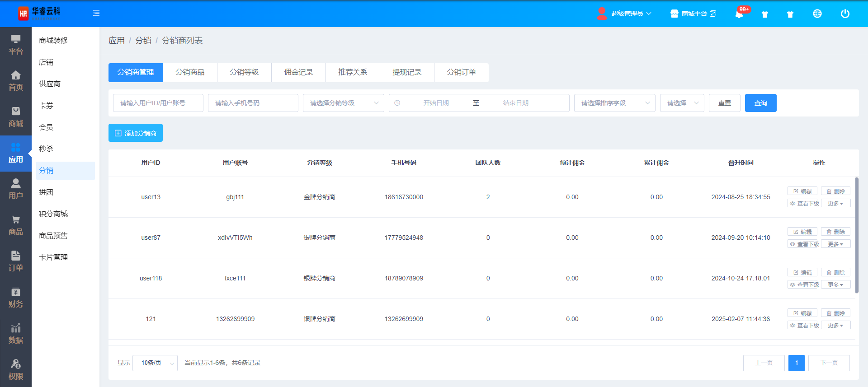Switch to the 提现记录 tab
This screenshot has height=387, width=868.
point(407,72)
